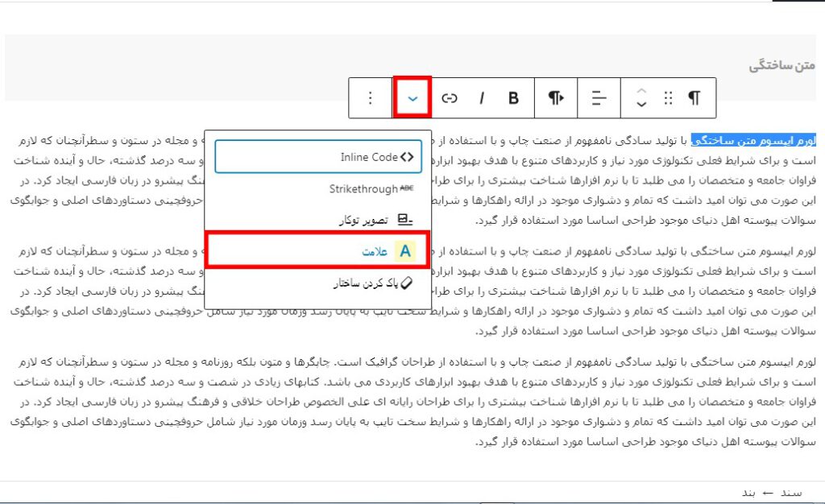Viewport: 825px width, 504px height.
Task: Click highlighted text لورم ایپسوم متن ساختگی
Action: [753, 140]
